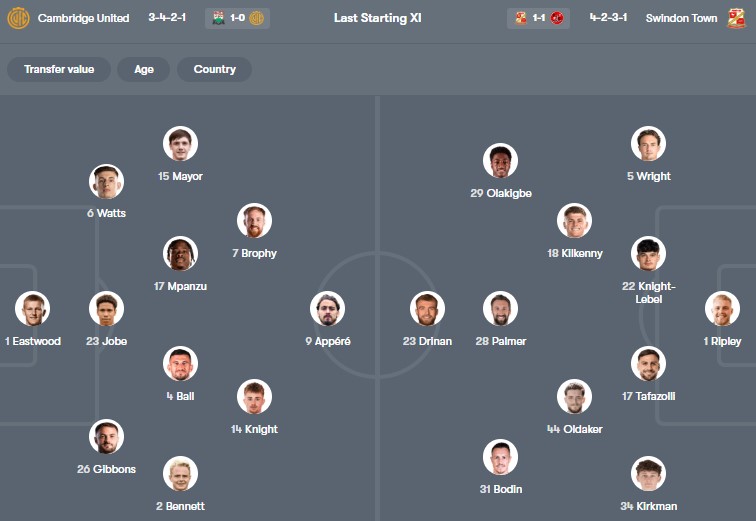Select Drinan's player avatar
This screenshot has height=521, width=756.
(427, 309)
